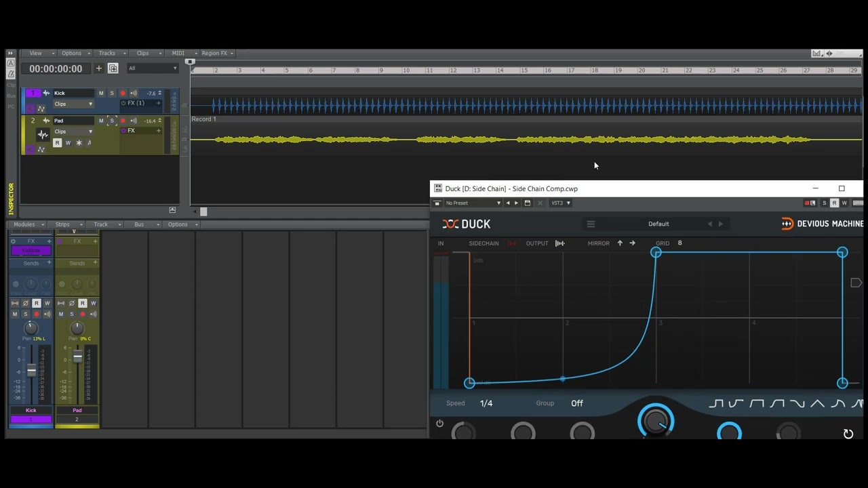This screenshot has height=488, width=868.
Task: Add a send to the Pad strip
Action: coord(95,262)
